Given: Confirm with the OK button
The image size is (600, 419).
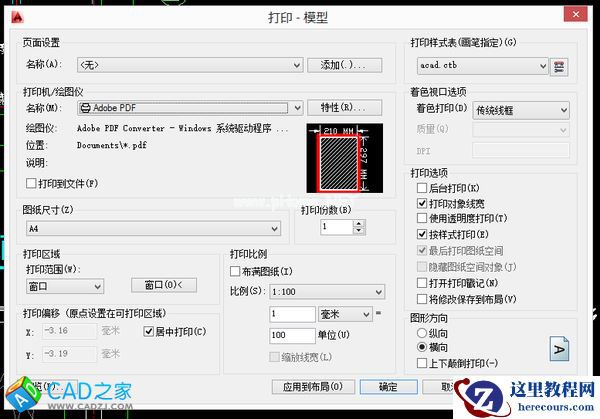Looking at the screenshot, I should [388, 387].
